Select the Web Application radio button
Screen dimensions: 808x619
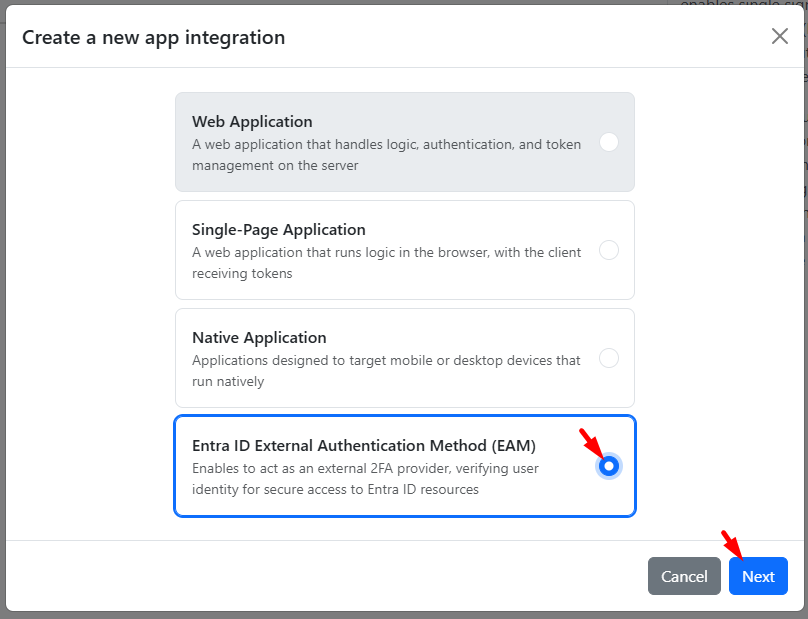(x=608, y=142)
